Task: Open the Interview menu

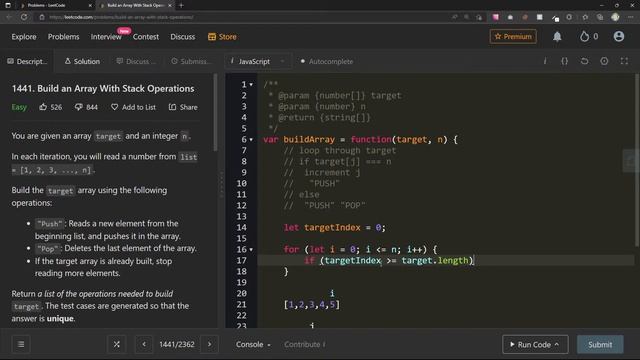Action: [x=106, y=37]
